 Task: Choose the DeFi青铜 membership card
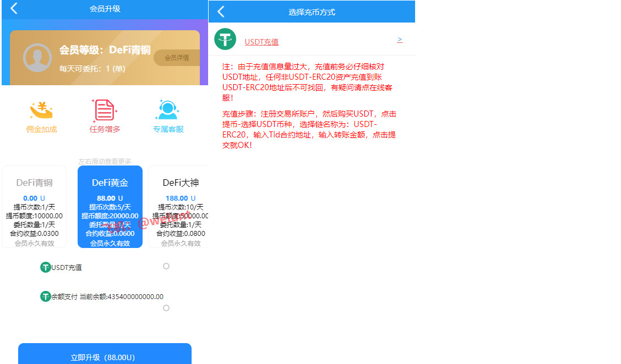34,207
